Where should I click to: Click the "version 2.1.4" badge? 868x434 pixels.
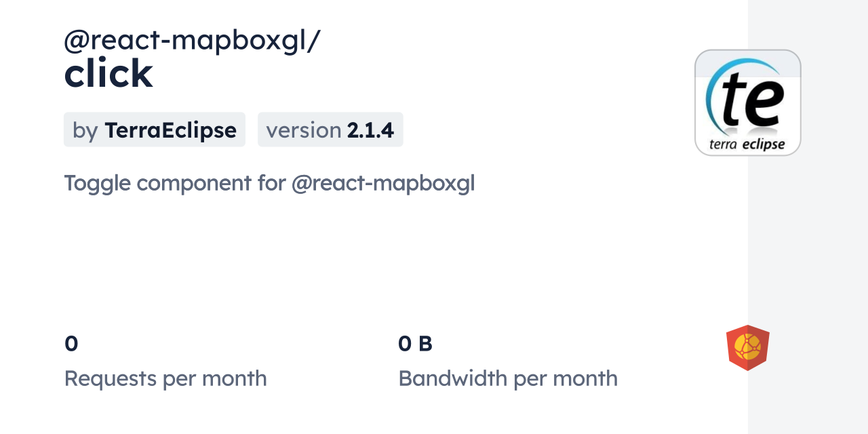pos(330,130)
